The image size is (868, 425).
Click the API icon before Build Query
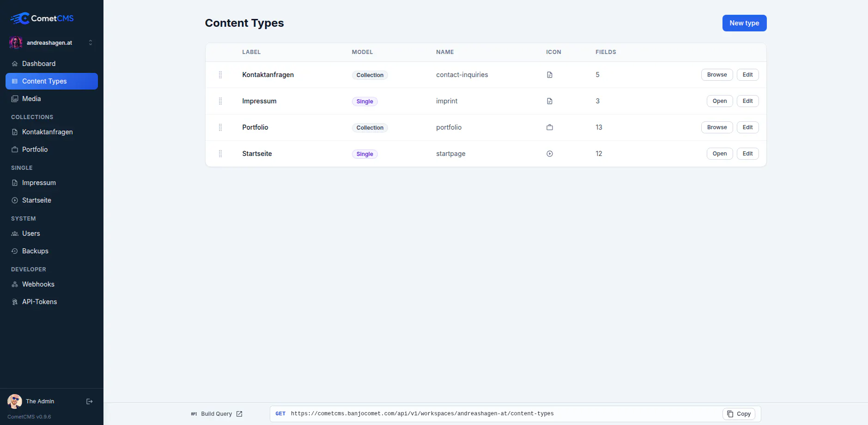pos(194,414)
